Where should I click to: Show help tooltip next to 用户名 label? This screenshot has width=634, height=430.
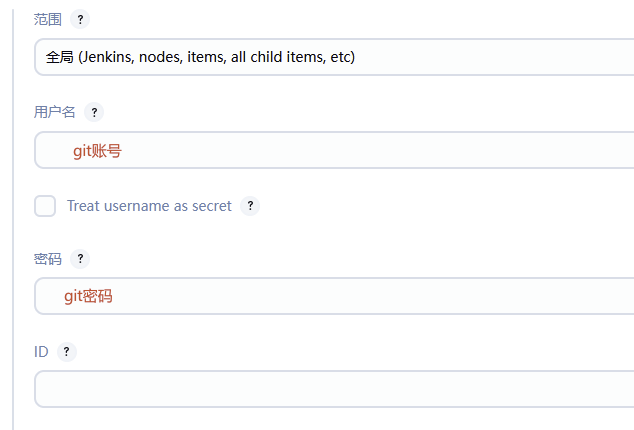[94, 112]
